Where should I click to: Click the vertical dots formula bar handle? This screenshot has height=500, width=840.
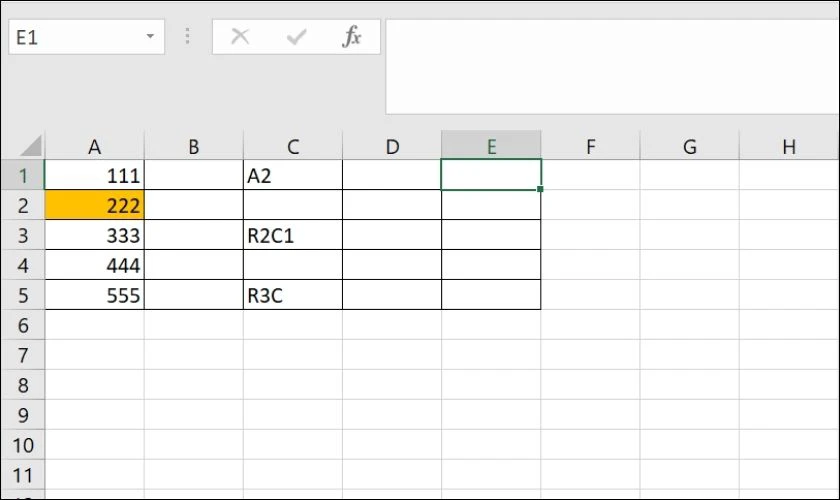[188, 36]
